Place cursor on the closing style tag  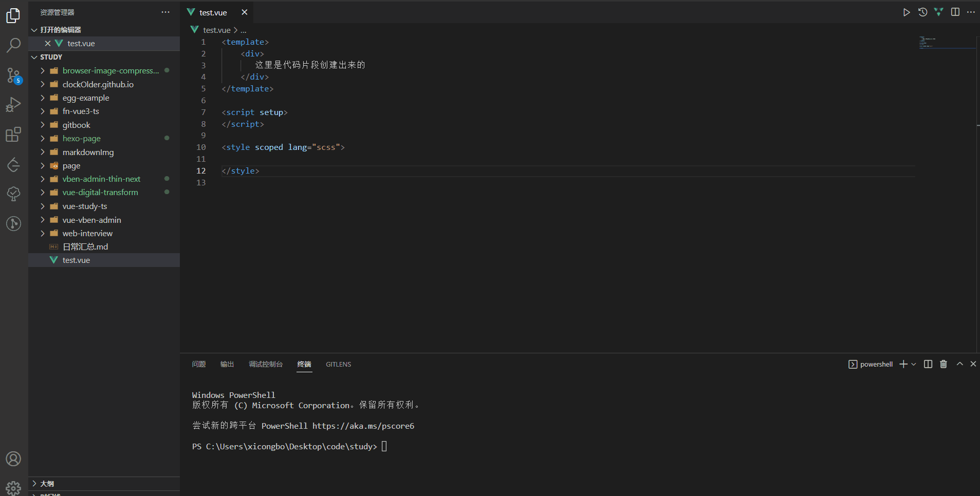(x=241, y=171)
